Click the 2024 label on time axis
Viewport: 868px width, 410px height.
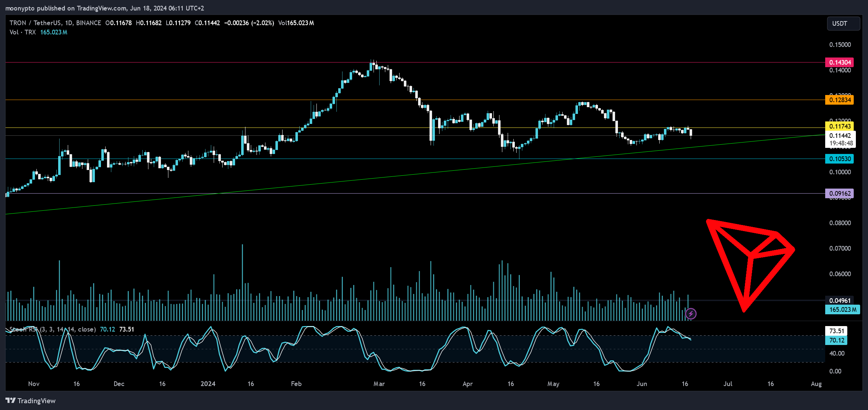tap(208, 384)
